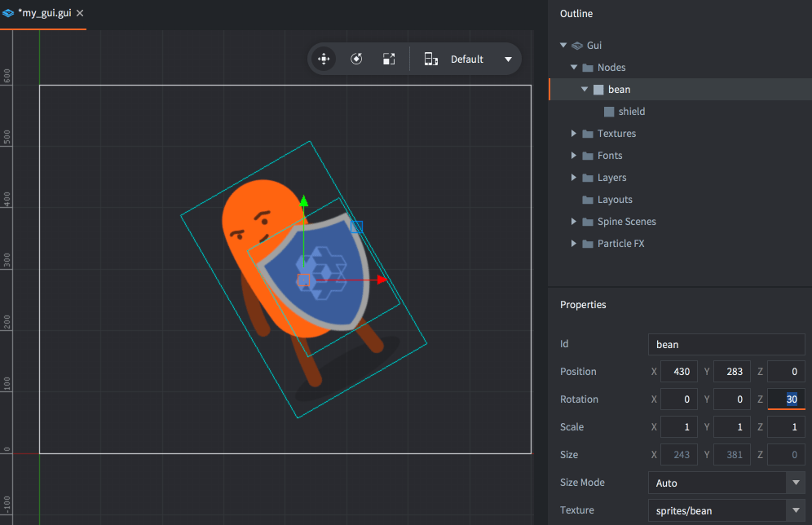Click the Textures folder icon
Image resolution: width=812 pixels, height=525 pixels.
[x=587, y=134]
